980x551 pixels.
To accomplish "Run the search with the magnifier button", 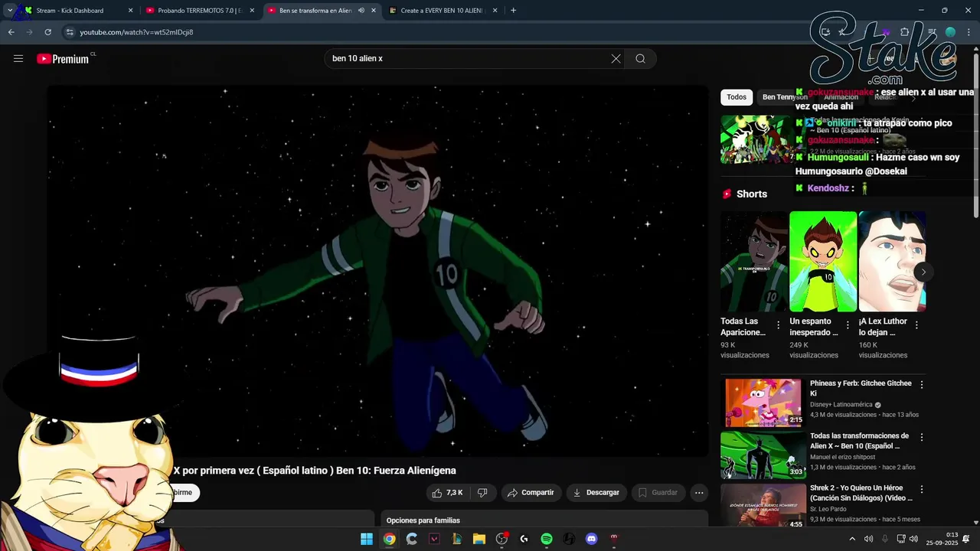I will point(640,58).
